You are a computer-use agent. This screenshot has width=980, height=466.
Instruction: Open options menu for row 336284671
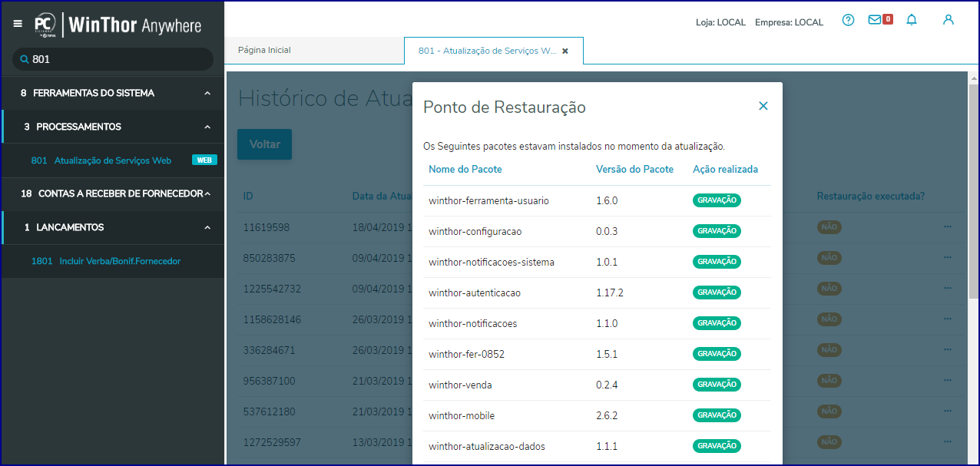click(x=948, y=349)
